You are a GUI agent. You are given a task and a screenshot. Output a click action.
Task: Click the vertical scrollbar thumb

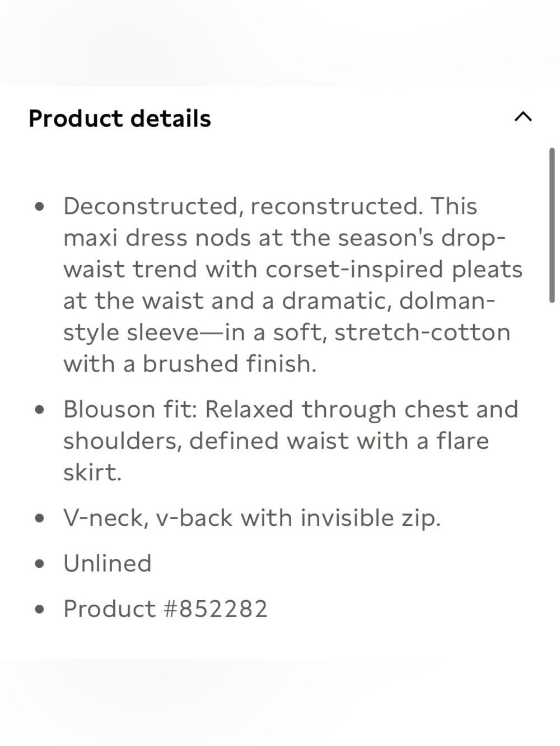[x=552, y=225]
